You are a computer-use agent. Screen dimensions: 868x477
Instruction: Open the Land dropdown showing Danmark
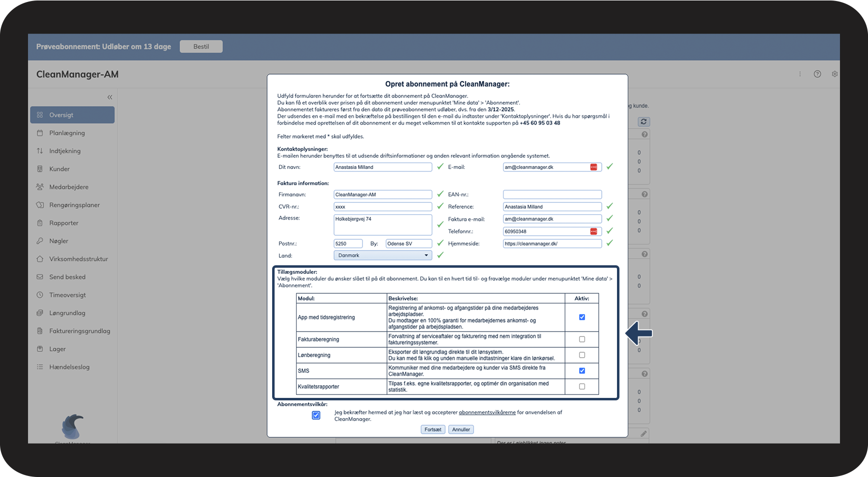pyautogui.click(x=382, y=255)
